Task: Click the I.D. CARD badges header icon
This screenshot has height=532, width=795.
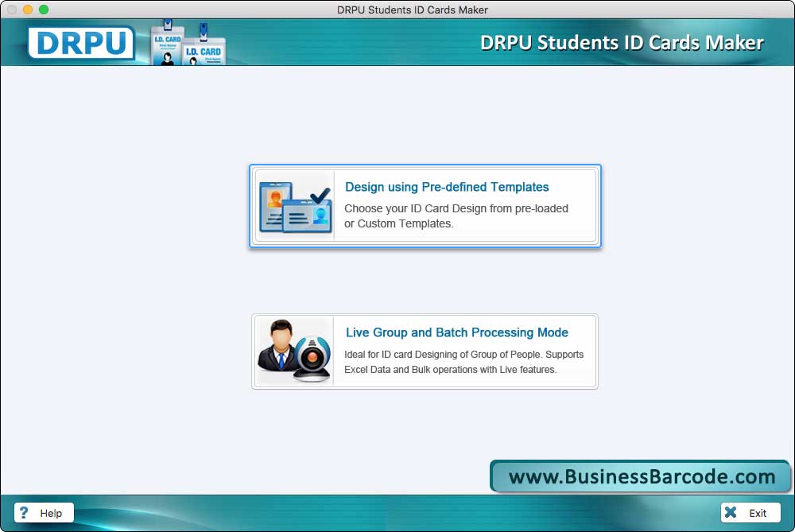Action: (x=188, y=43)
